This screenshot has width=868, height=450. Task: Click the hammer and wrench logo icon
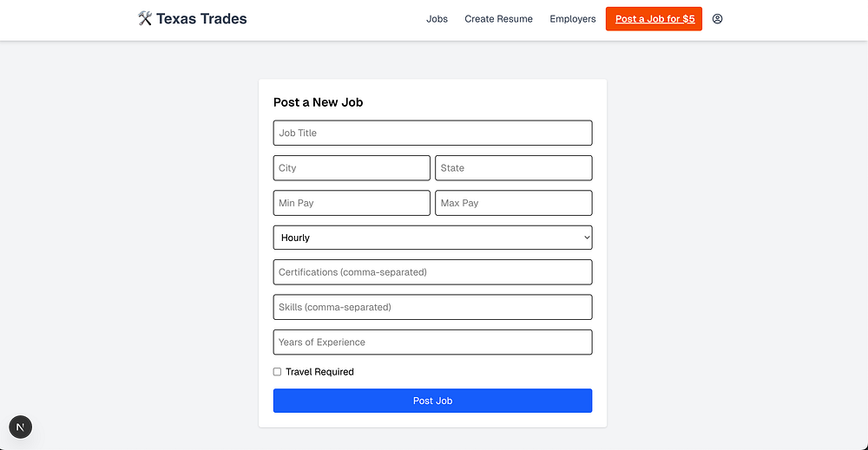[x=145, y=18]
